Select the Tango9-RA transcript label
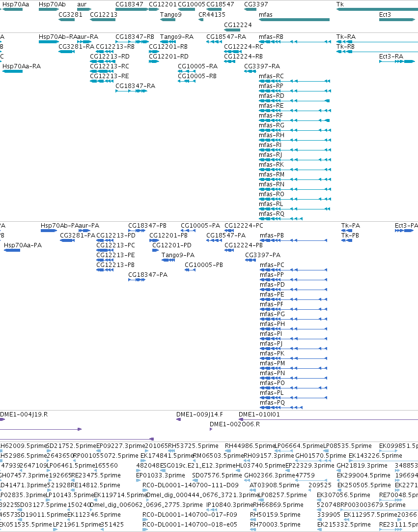 pyautogui.click(x=177, y=37)
